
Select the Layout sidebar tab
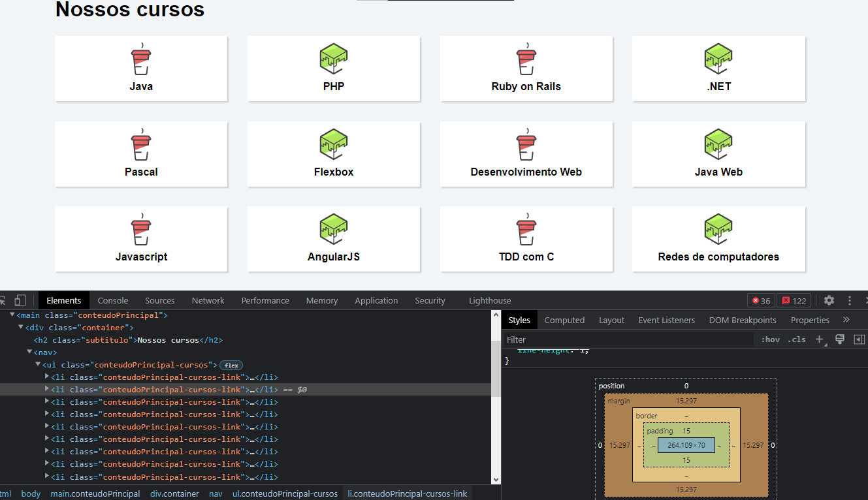[x=612, y=320]
